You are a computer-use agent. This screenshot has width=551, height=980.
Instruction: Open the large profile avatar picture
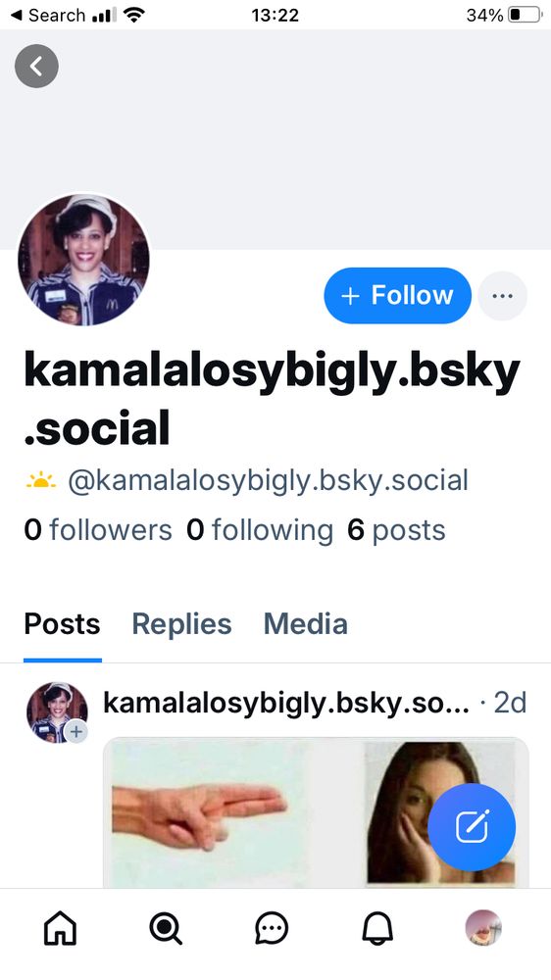click(83, 260)
